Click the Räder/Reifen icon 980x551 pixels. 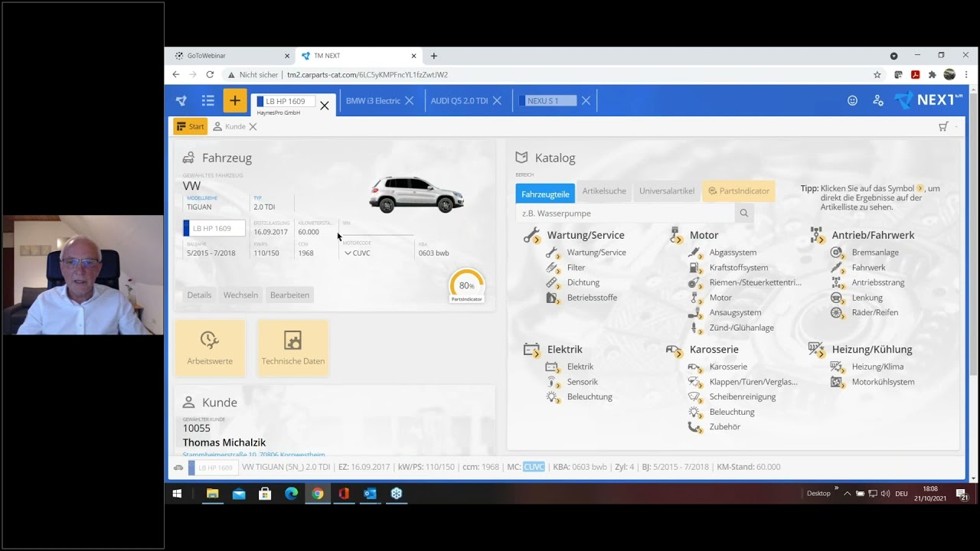pos(837,312)
